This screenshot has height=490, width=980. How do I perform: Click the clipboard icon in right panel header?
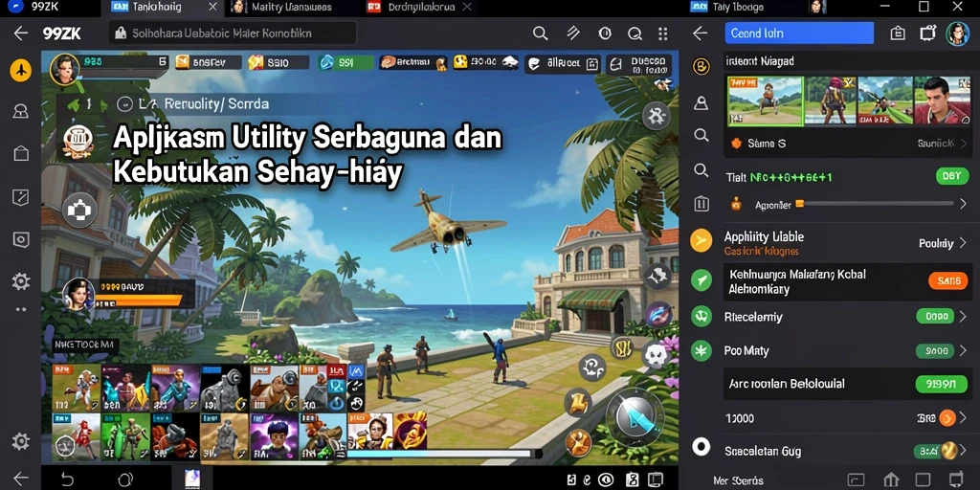(x=898, y=33)
